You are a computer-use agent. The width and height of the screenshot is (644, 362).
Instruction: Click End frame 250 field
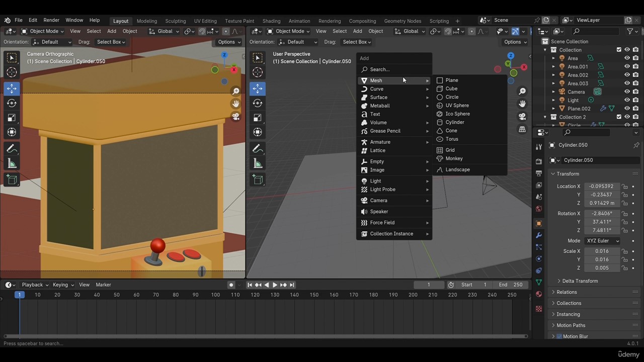click(x=510, y=285)
